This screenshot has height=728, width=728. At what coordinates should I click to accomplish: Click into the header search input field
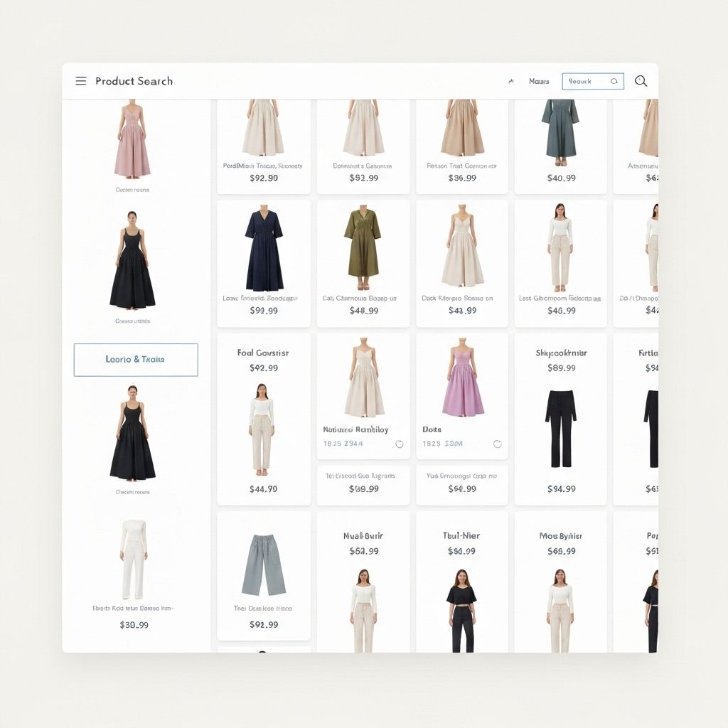coord(584,82)
